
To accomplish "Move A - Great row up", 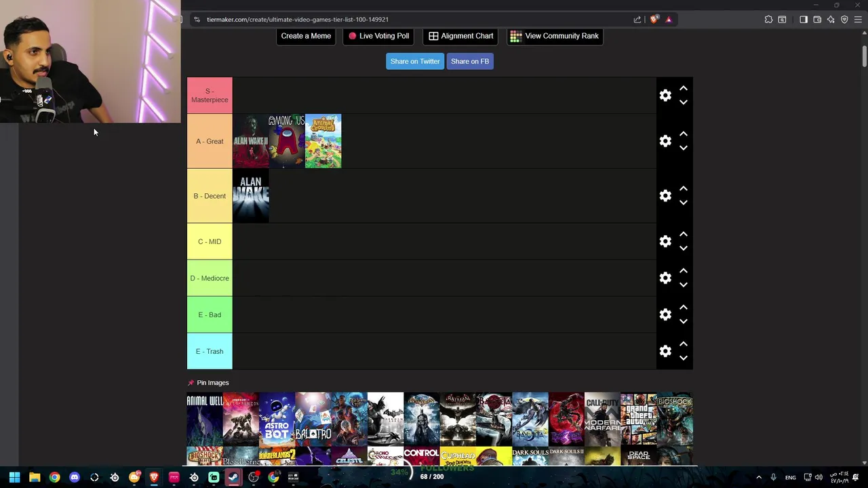I will pos(684,134).
